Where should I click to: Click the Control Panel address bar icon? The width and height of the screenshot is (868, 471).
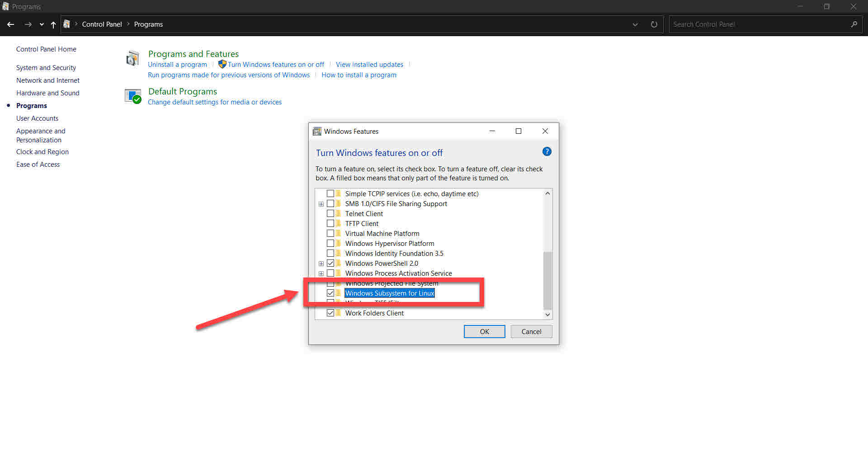66,24
